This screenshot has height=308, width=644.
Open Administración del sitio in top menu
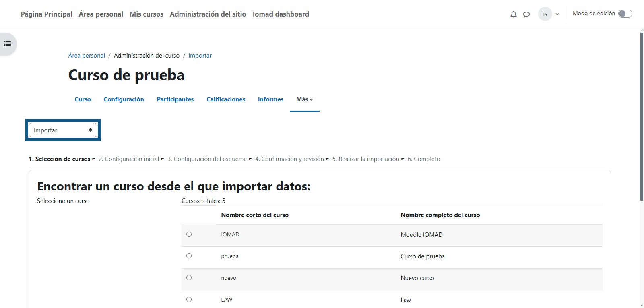(x=208, y=14)
